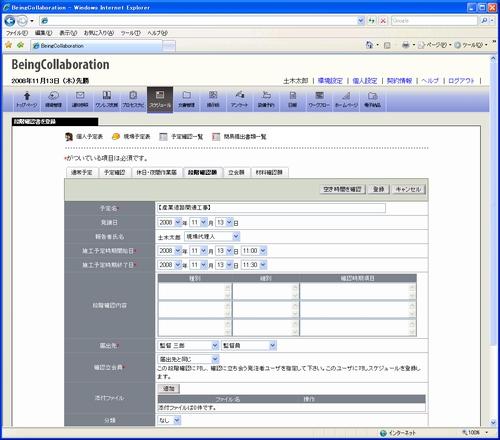Click the clipboard toolbar icon left of スケジュール
Screen dimensions: 500x440
pos(133,99)
